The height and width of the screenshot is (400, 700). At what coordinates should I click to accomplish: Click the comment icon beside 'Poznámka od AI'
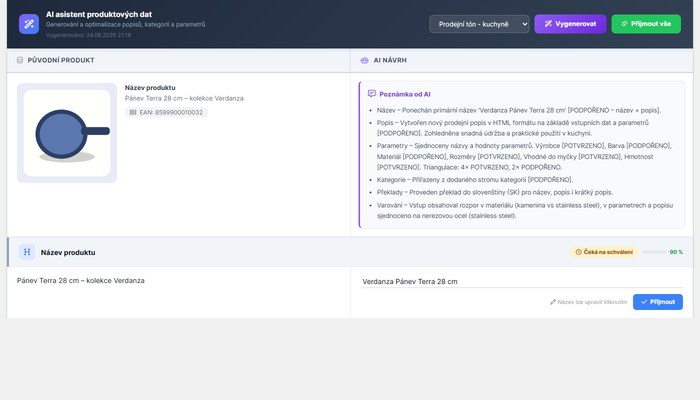[371, 94]
